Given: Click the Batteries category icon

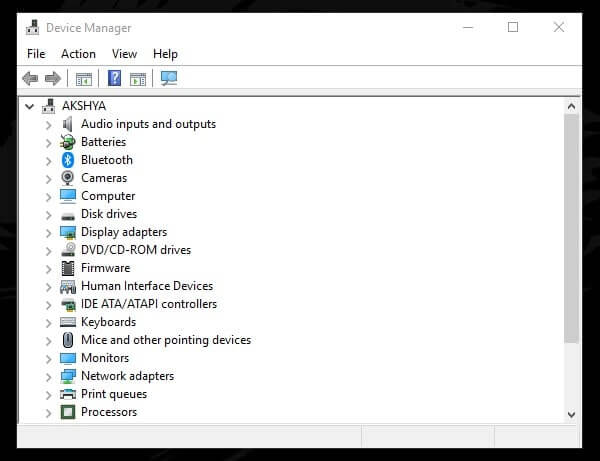Looking at the screenshot, I should [68, 142].
